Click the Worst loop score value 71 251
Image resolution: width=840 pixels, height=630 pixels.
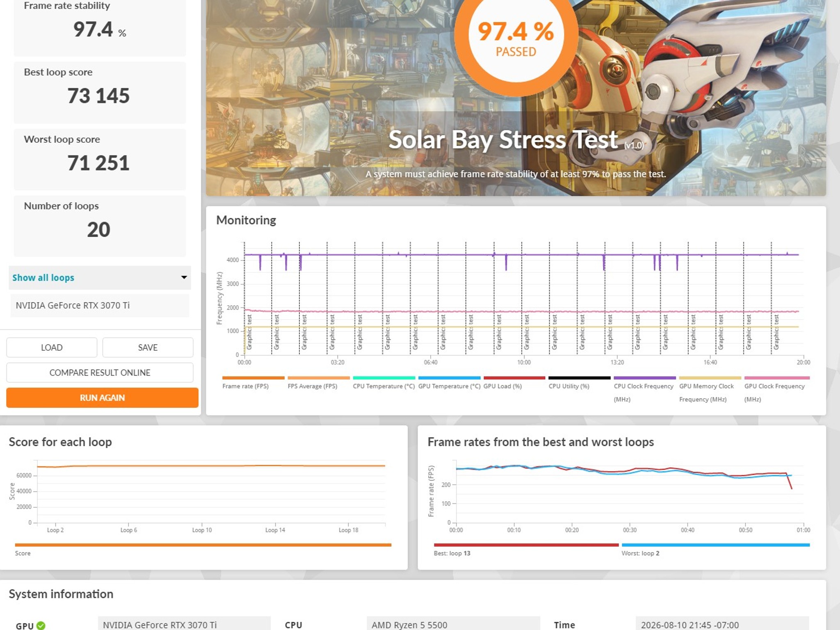[x=98, y=163]
